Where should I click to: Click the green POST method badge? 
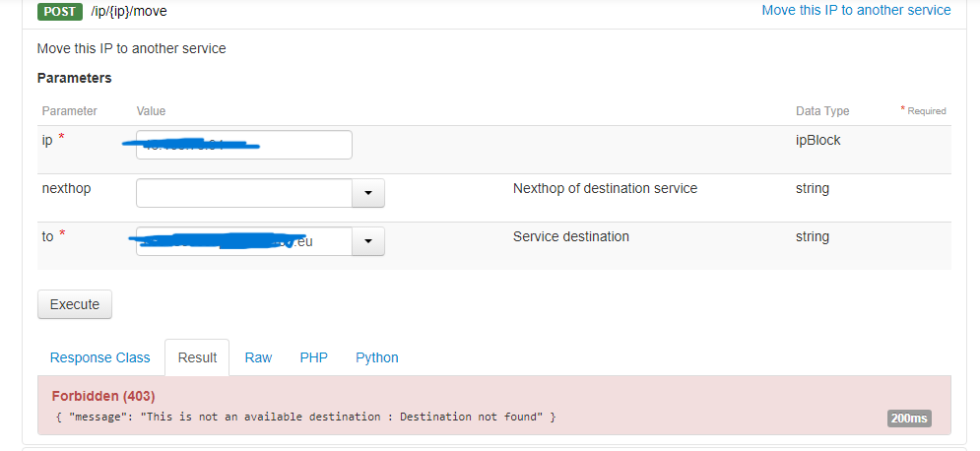coord(59,11)
